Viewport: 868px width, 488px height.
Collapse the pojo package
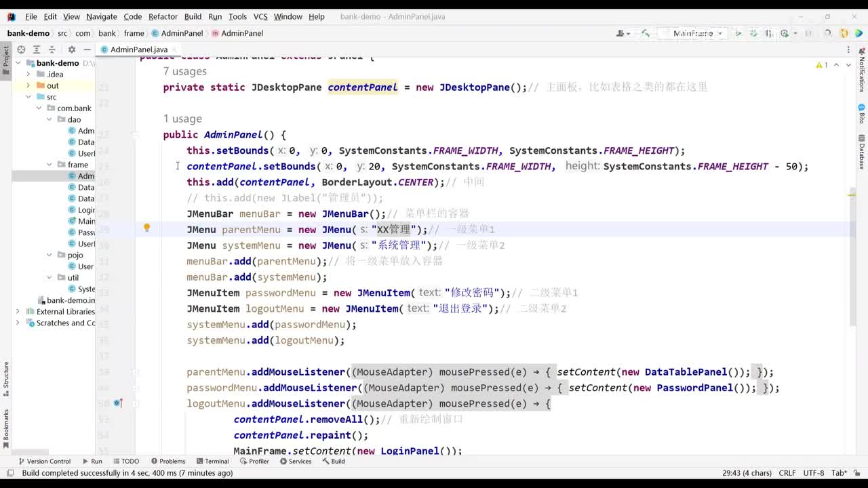(50, 255)
